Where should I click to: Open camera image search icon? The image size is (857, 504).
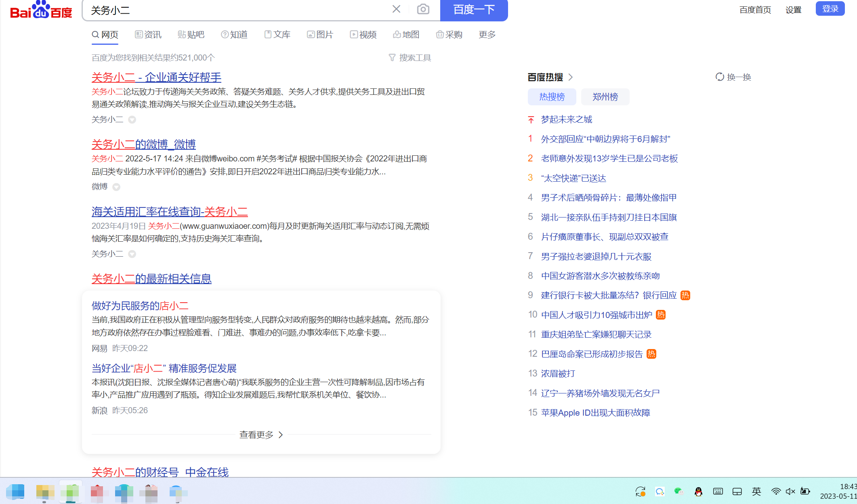click(x=423, y=9)
